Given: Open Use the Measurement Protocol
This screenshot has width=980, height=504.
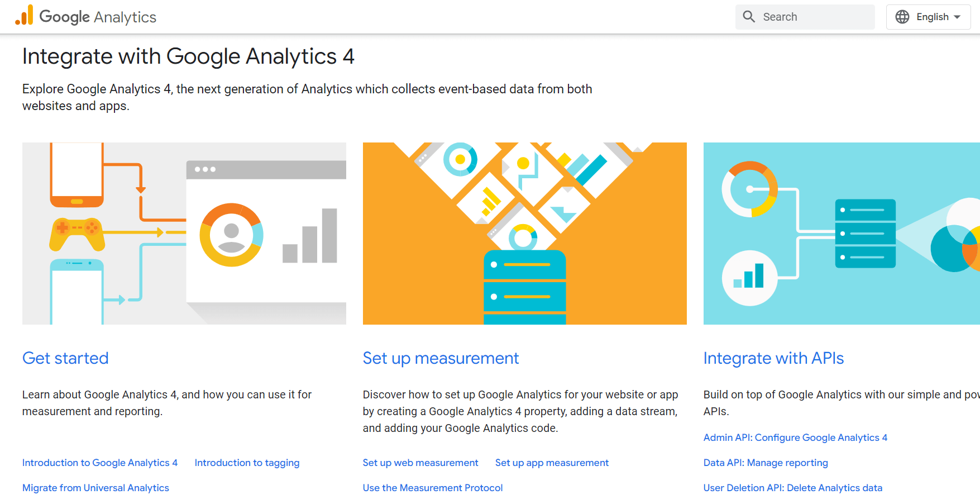Looking at the screenshot, I should click(433, 488).
